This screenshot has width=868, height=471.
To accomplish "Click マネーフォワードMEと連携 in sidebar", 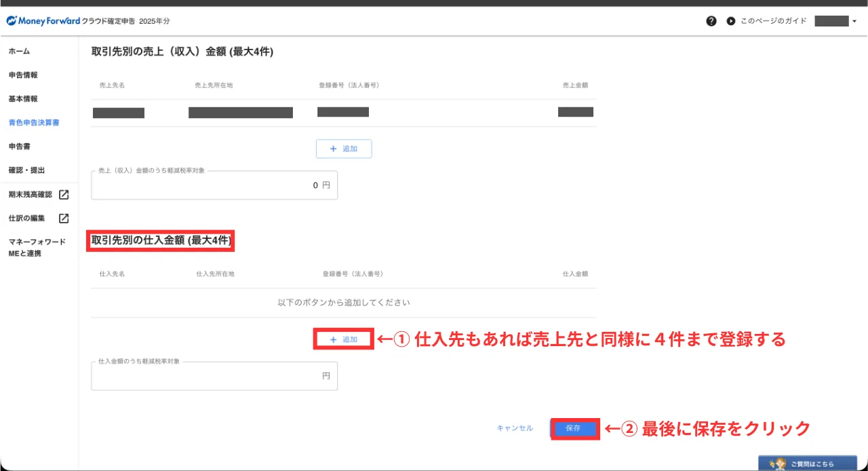I will pyautogui.click(x=37, y=248).
